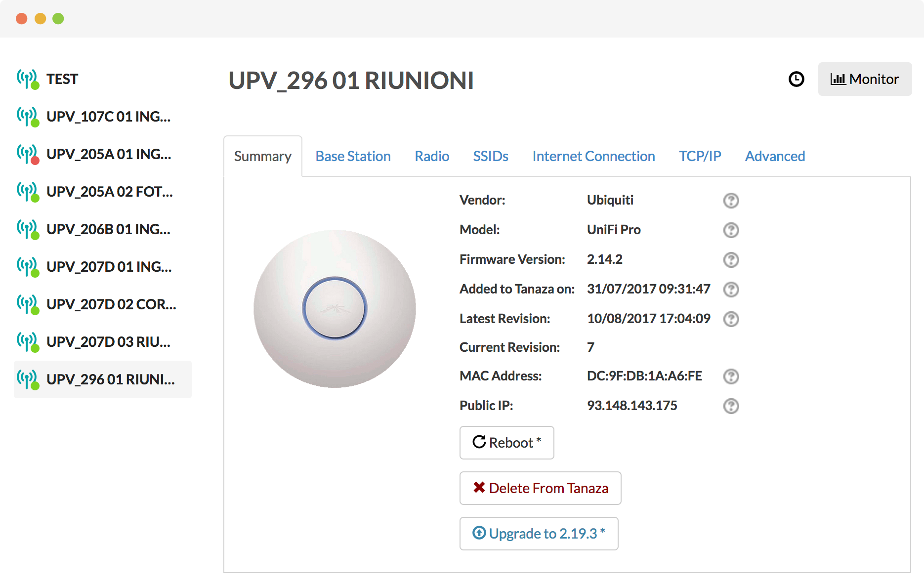This screenshot has width=924, height=585.
Task: Open help icon for Firmware Version
Action: 731,260
